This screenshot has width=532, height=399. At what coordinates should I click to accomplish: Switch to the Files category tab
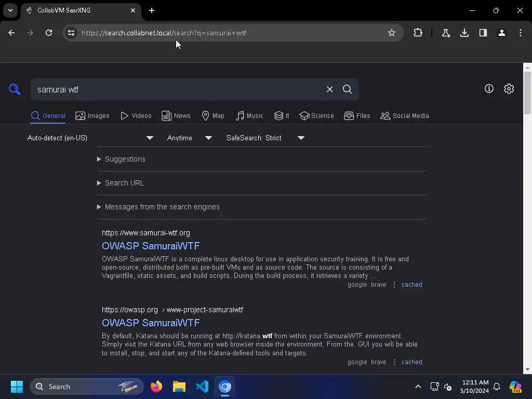[x=357, y=116]
